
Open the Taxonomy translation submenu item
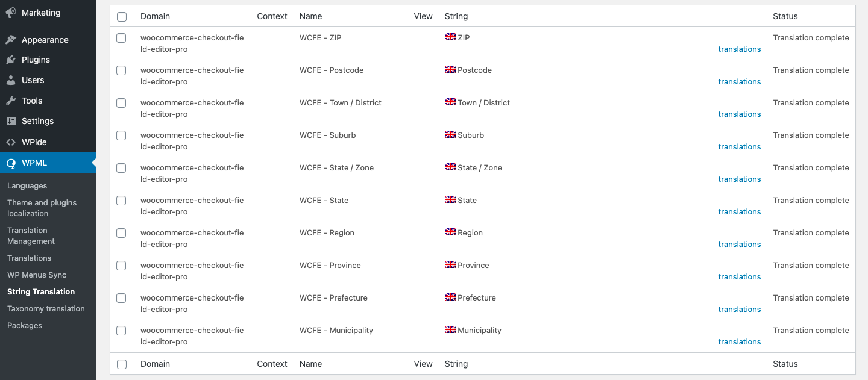[x=46, y=308]
